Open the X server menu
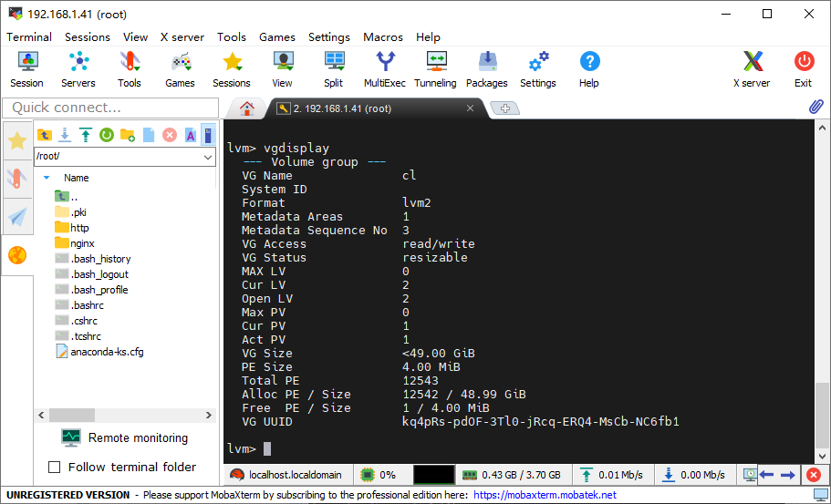This screenshot has width=831, height=504. tap(182, 37)
